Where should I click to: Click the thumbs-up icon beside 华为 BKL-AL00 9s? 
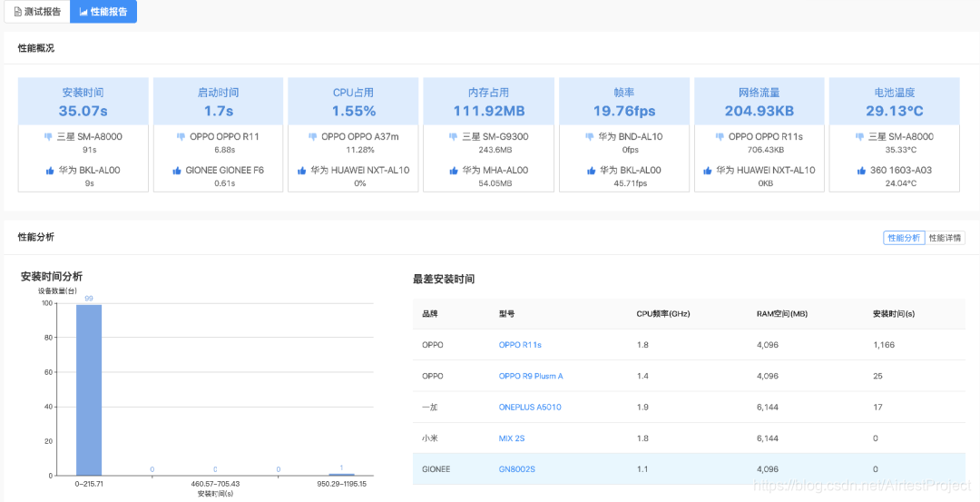tap(50, 170)
